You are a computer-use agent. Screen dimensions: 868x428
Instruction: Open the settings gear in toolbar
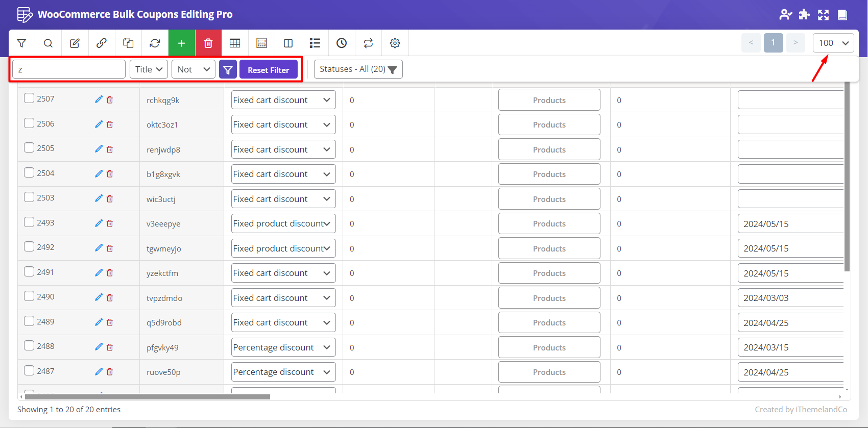click(395, 43)
